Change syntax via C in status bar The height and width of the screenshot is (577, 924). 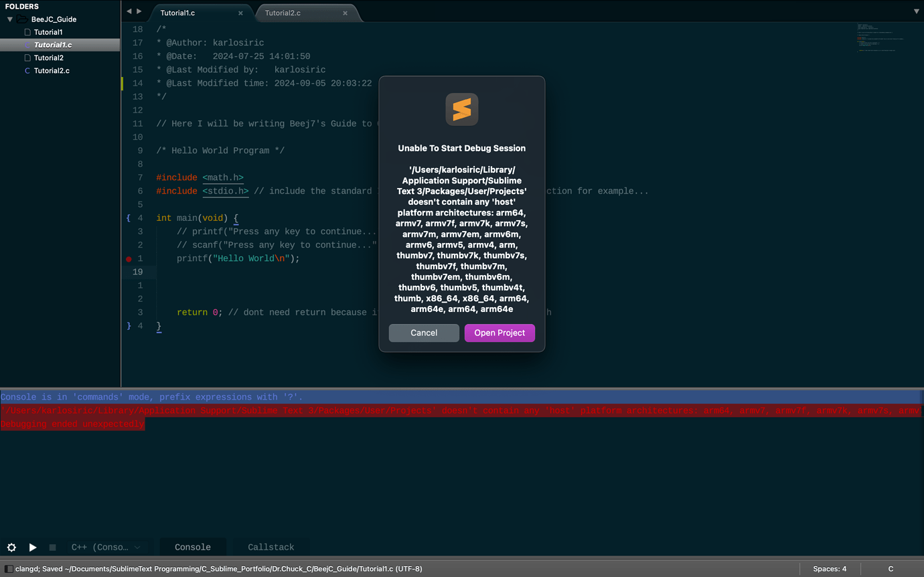pos(891,569)
